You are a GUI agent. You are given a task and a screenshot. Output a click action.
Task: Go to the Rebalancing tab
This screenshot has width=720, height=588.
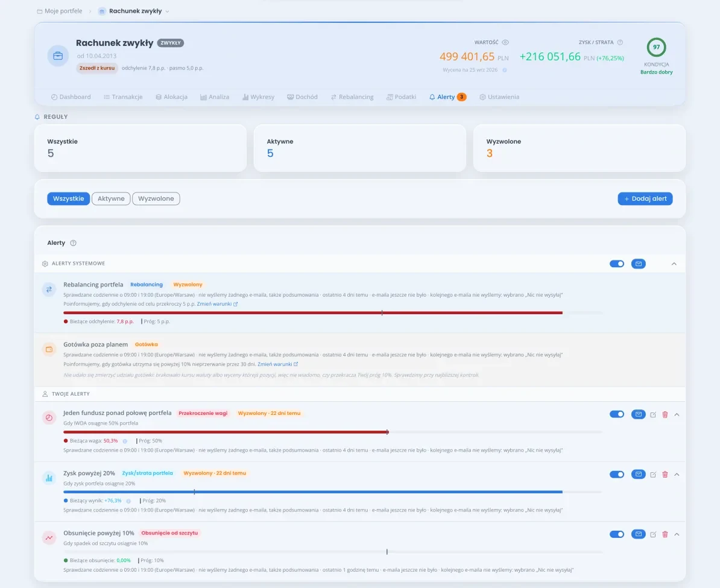[352, 97]
